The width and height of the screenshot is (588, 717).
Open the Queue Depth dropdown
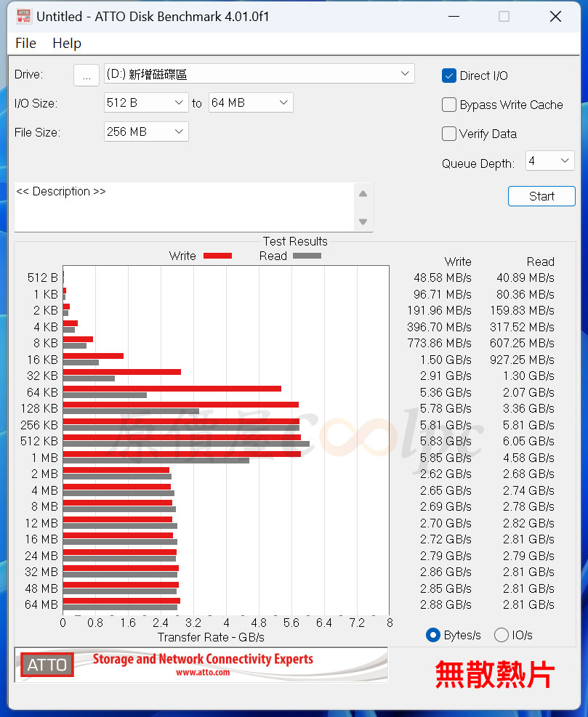tap(549, 161)
